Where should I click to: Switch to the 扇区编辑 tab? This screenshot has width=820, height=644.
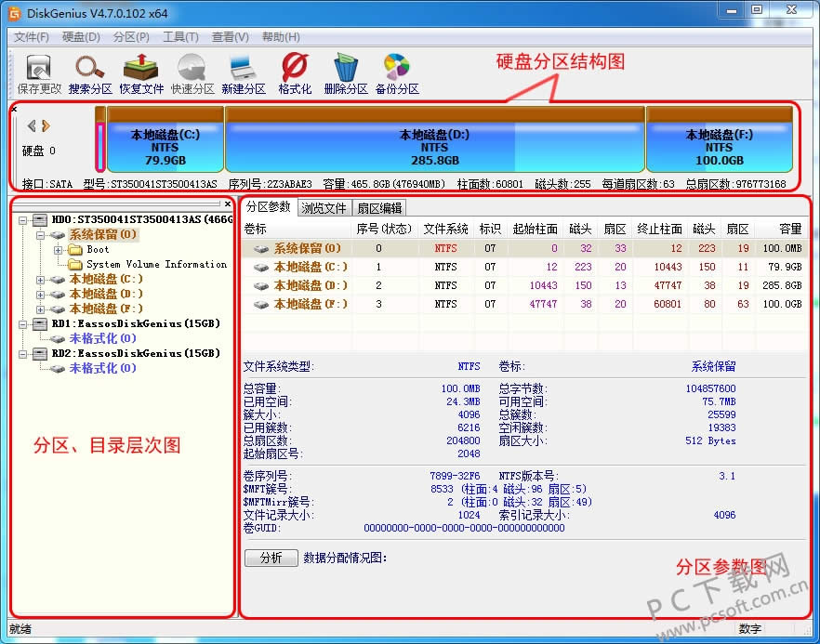(379, 208)
